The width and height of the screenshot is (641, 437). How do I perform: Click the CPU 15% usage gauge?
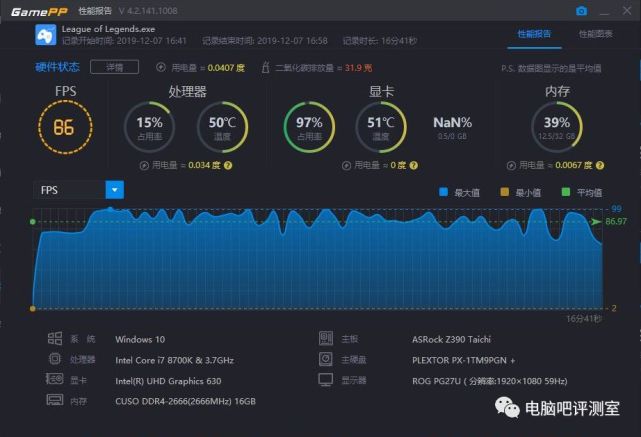(x=149, y=127)
